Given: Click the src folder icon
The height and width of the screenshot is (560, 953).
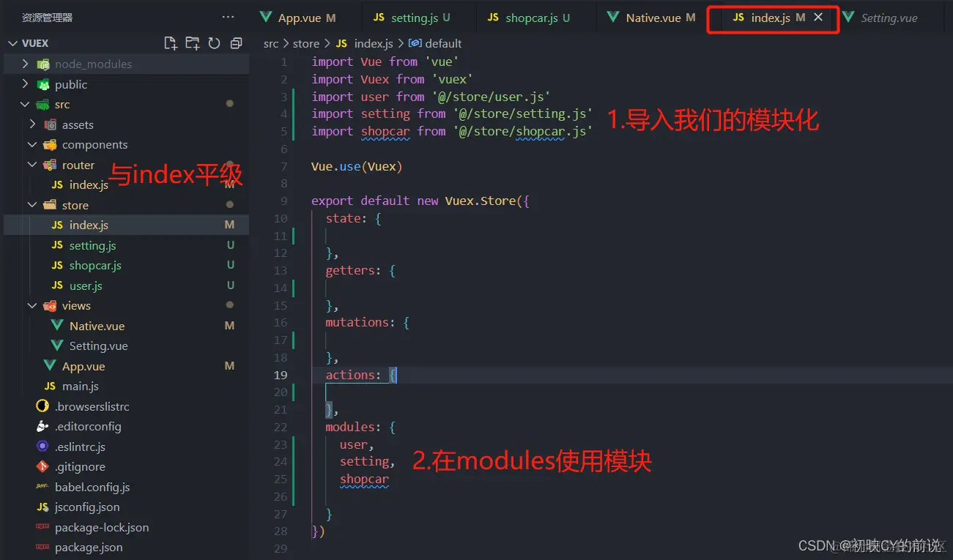Looking at the screenshot, I should 43,105.
